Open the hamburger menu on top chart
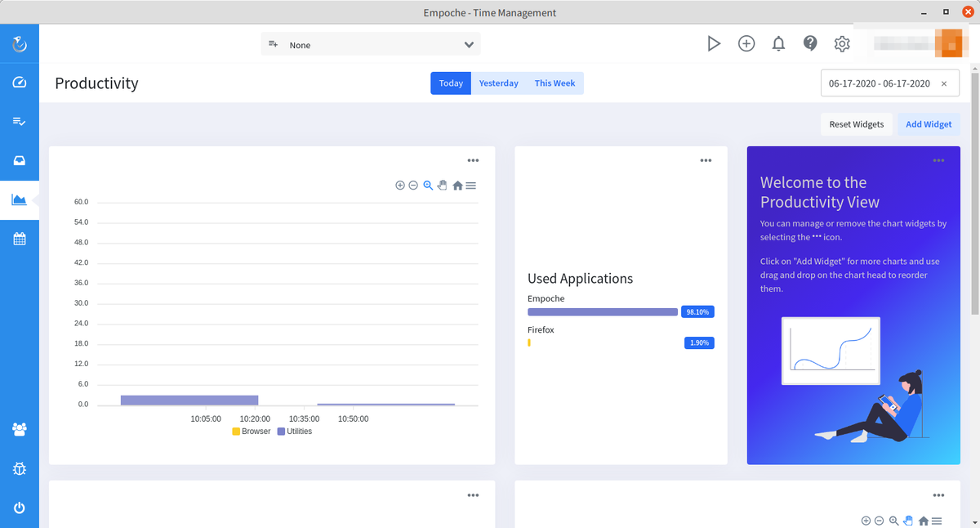The height and width of the screenshot is (528, 980). [470, 186]
